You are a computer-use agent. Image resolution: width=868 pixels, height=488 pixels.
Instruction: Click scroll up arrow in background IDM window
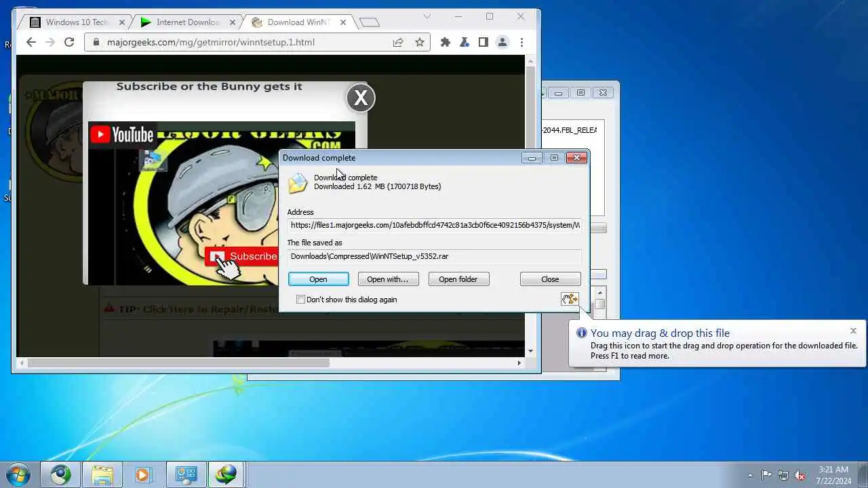pos(600,293)
